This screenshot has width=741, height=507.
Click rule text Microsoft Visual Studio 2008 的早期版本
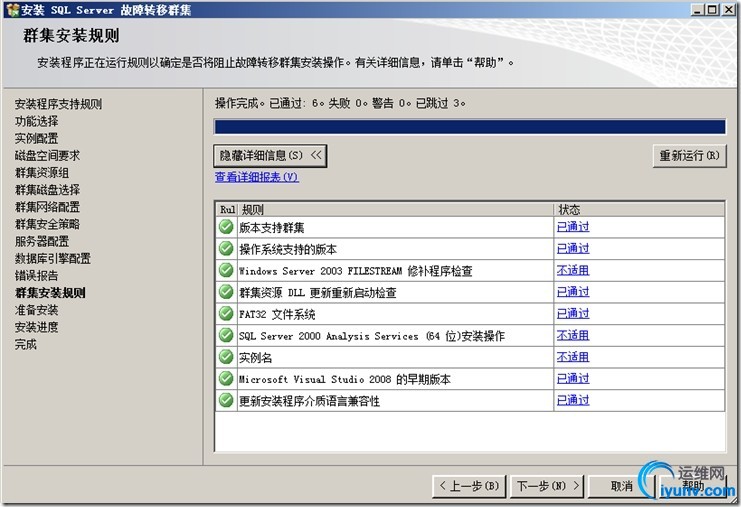(345, 379)
